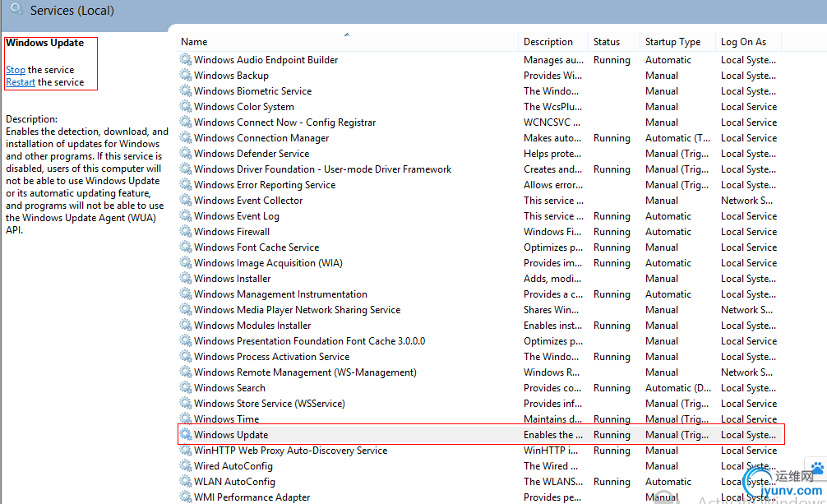The height and width of the screenshot is (504, 827).
Task: Select Windows Firewall service name
Action: pyautogui.click(x=232, y=232)
